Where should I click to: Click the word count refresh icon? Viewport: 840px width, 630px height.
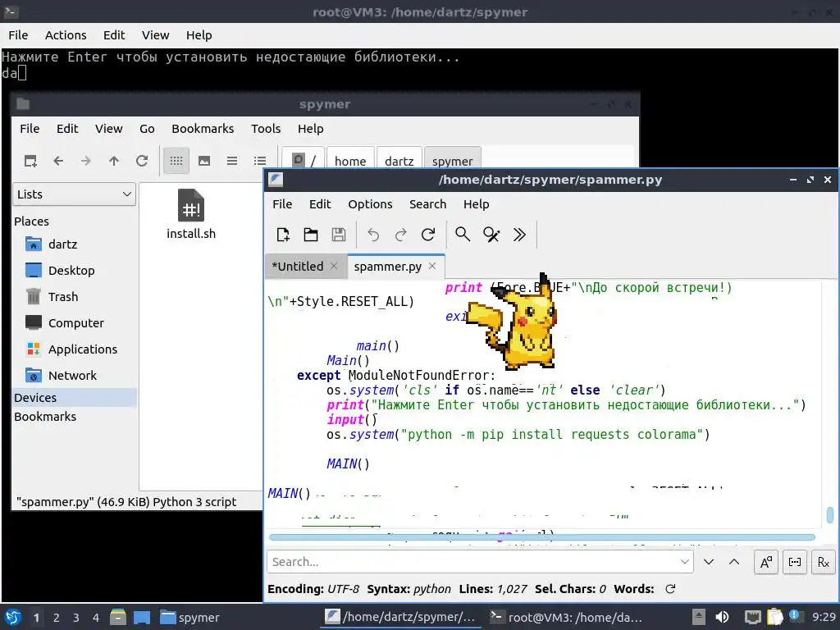click(670, 589)
